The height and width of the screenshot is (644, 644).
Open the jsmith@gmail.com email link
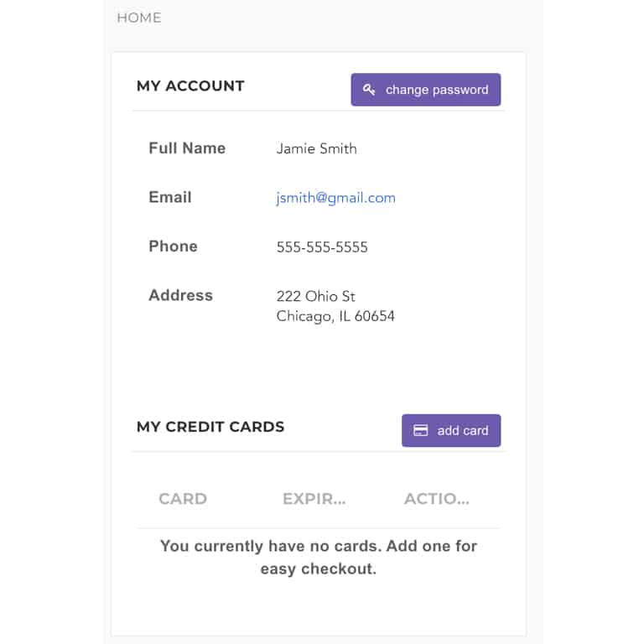(x=335, y=198)
